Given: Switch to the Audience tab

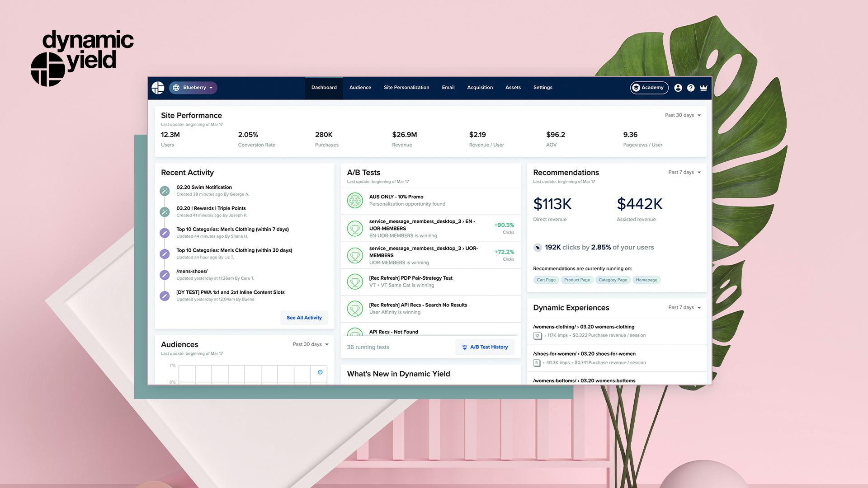Looking at the screenshot, I should pyautogui.click(x=360, y=88).
